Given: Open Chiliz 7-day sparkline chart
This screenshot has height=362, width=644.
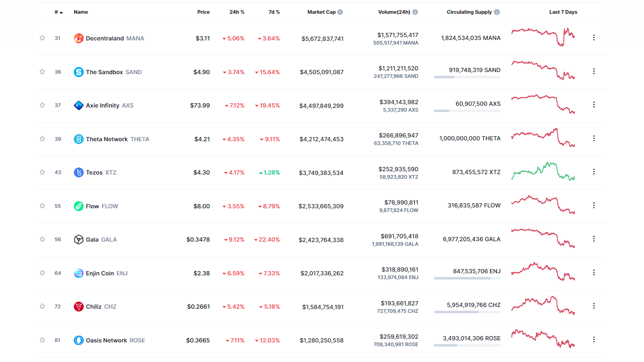Looking at the screenshot, I should click(x=543, y=305).
